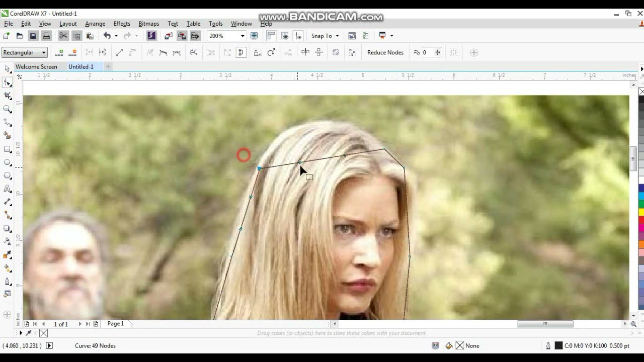The height and width of the screenshot is (362, 644).
Task: Click the Reduce Nodes button
Action: click(385, 52)
